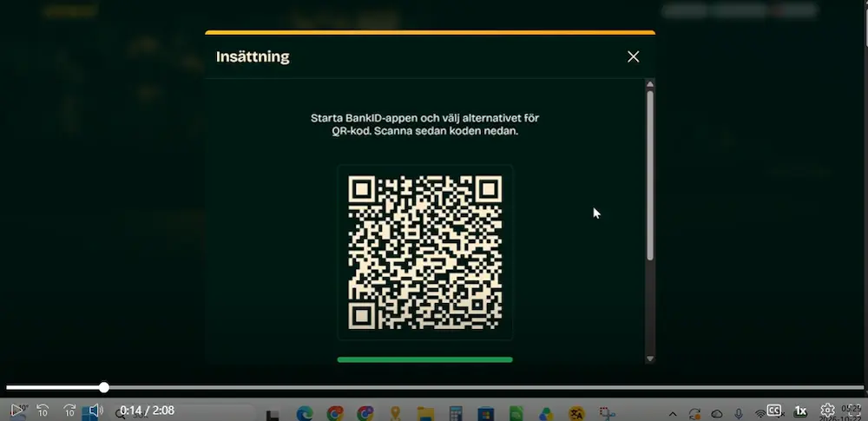Mute the video with the speaker icon
Image resolution: width=868 pixels, height=421 pixels.
(x=95, y=411)
